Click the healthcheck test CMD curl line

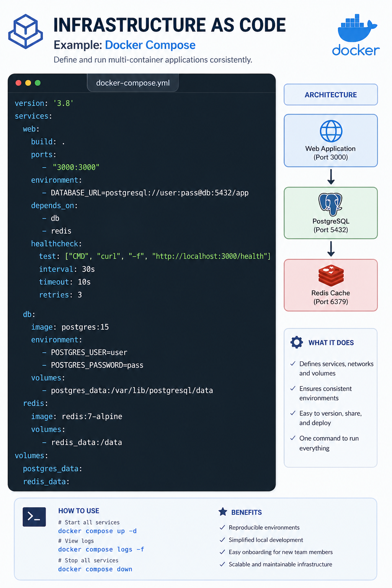coord(155,256)
